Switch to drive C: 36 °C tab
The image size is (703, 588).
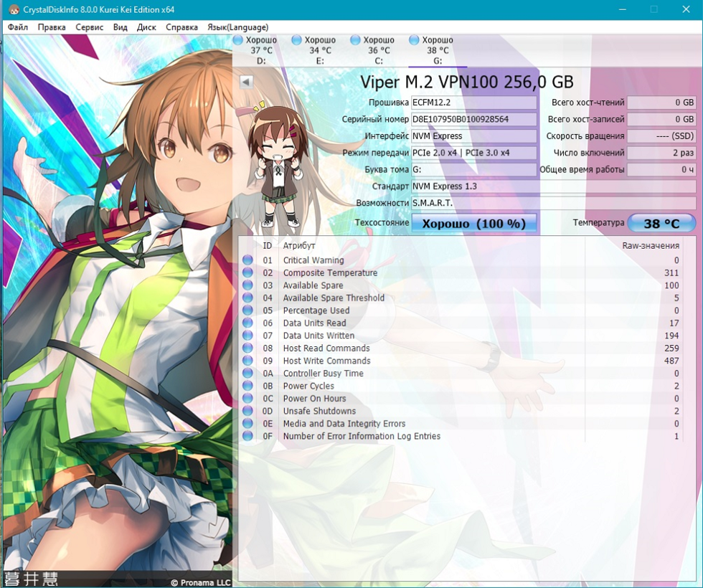tap(379, 50)
